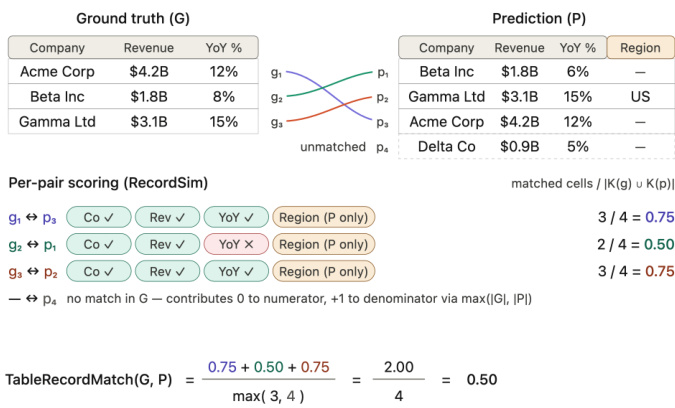This screenshot has height=408, width=675.
Task: Select the Revenue header in Ground truth table
Action: click(x=148, y=47)
